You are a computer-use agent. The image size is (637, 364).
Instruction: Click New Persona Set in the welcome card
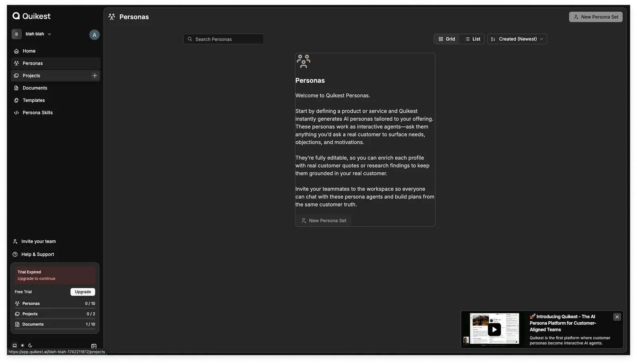click(324, 220)
